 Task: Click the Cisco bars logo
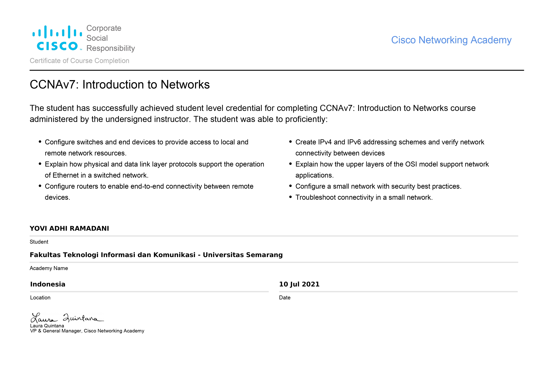pos(57,38)
